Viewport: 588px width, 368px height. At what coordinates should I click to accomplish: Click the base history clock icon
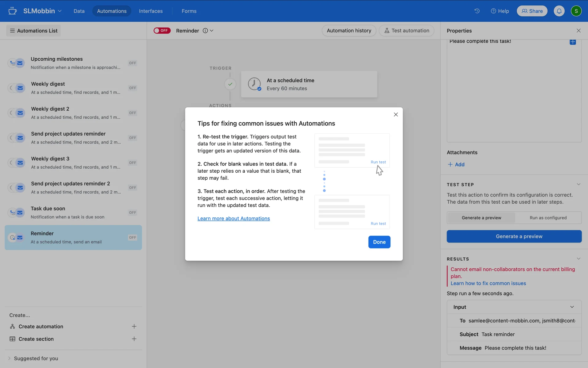477,11
